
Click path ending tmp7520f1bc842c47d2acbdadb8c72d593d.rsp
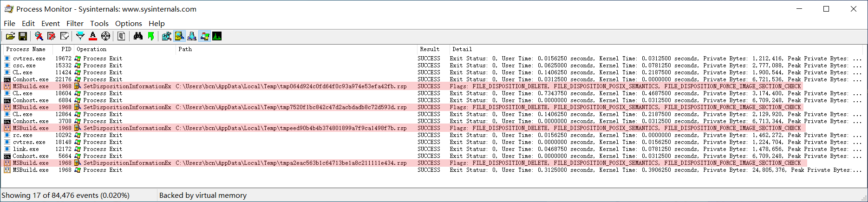coord(291,107)
